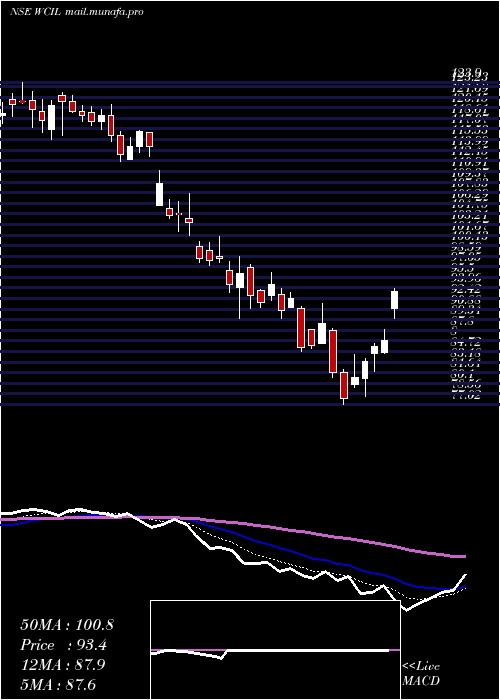Click the '12MA : 87.9' value
This screenshot has width=500, height=700.
point(63,665)
